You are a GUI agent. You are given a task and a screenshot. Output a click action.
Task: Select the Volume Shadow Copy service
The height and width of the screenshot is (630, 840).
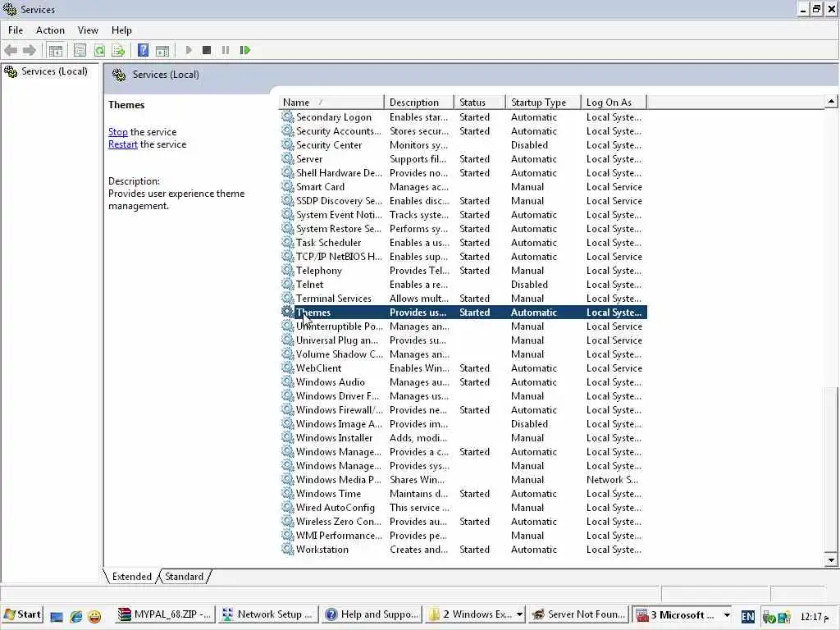[463, 354]
